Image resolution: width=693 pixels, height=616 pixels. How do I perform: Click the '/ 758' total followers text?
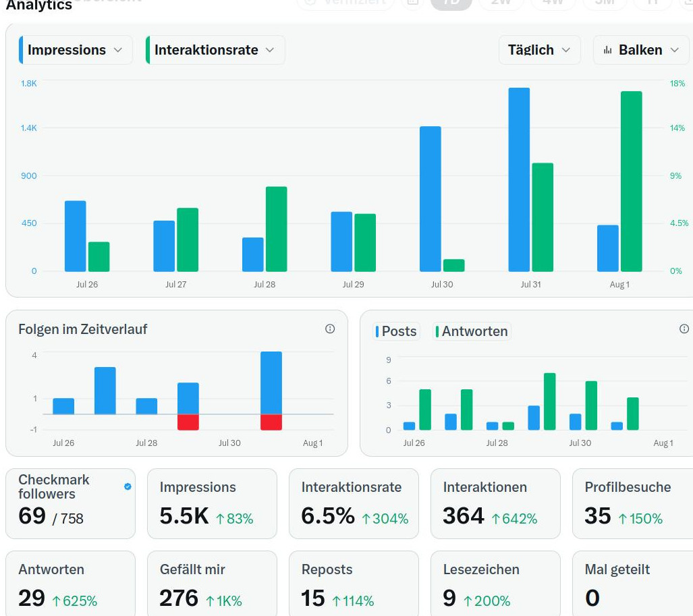[67, 519]
